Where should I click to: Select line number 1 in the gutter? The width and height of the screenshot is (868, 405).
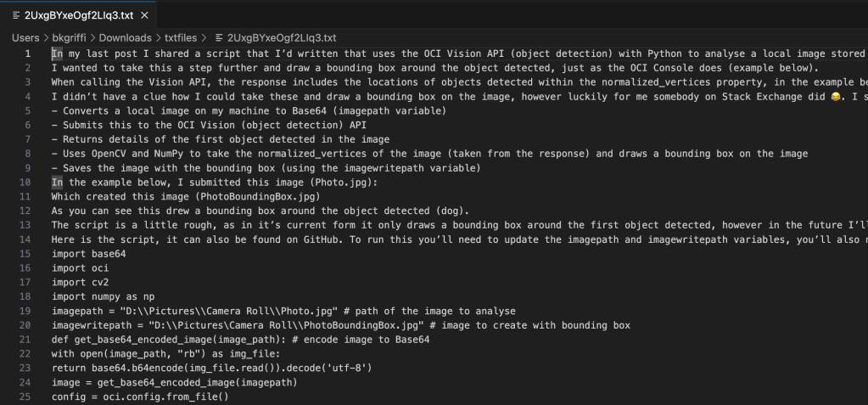27,53
